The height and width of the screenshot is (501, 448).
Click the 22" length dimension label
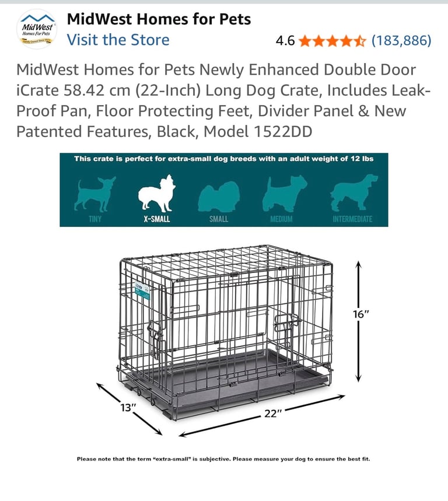(273, 414)
